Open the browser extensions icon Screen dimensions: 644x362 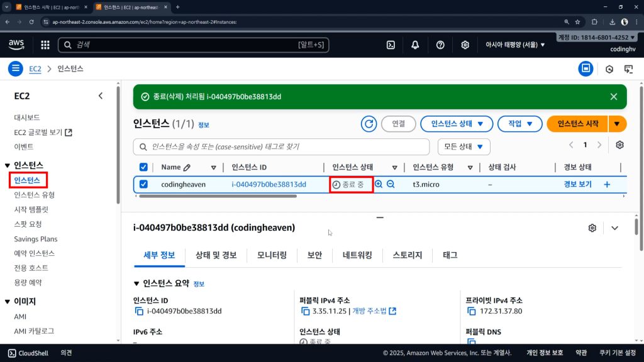594,22
